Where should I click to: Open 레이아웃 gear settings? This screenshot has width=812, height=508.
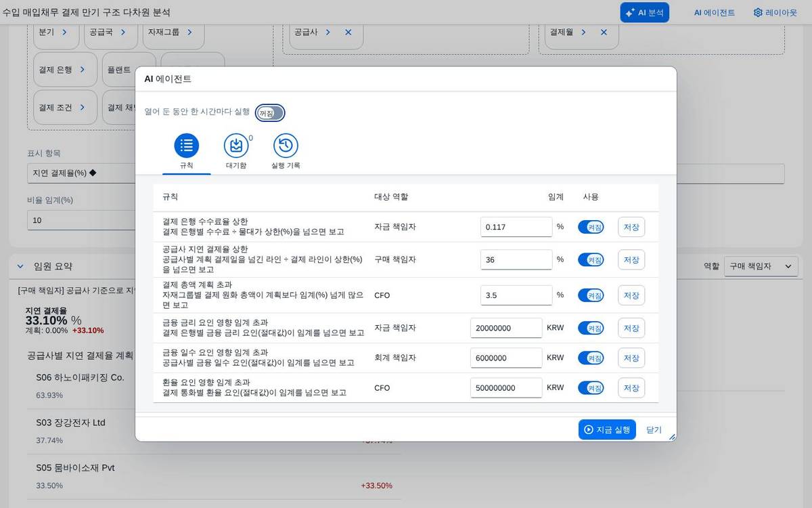tap(775, 12)
